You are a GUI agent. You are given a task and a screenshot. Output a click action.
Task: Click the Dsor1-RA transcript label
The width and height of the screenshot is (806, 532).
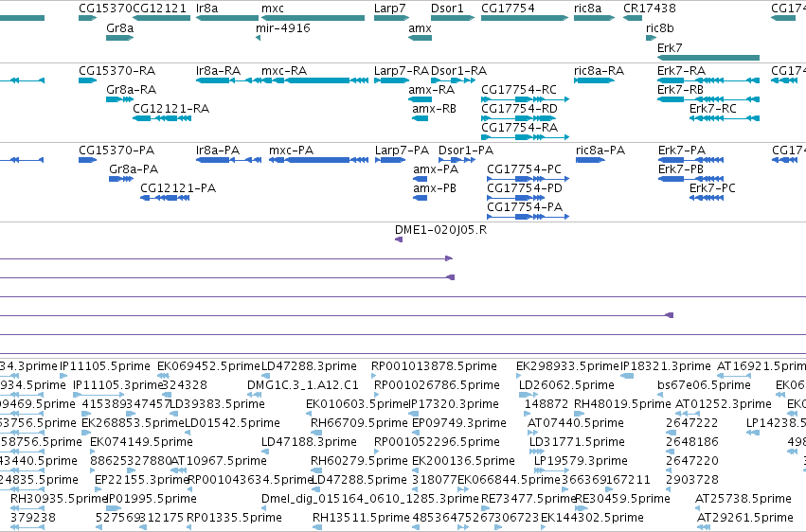pos(458,70)
